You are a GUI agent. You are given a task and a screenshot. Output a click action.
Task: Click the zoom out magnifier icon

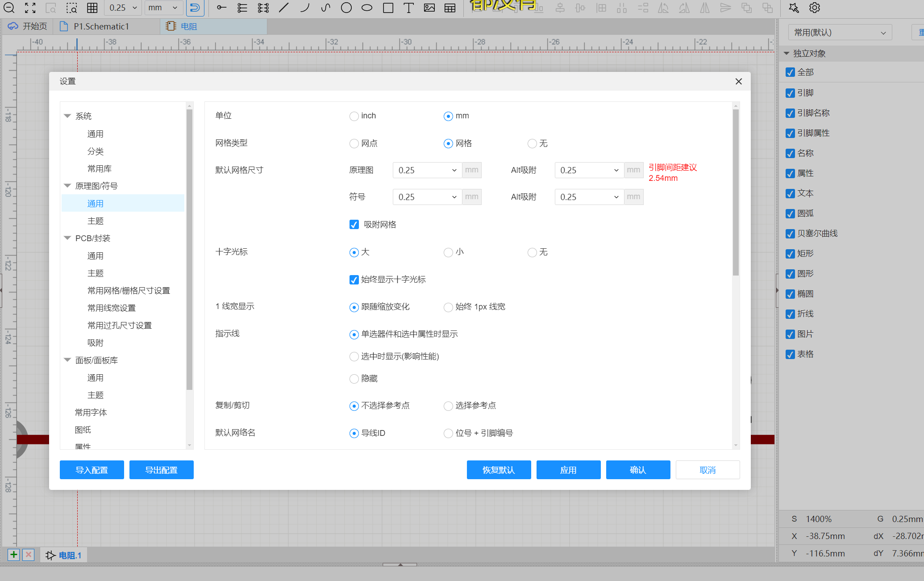coord(9,8)
